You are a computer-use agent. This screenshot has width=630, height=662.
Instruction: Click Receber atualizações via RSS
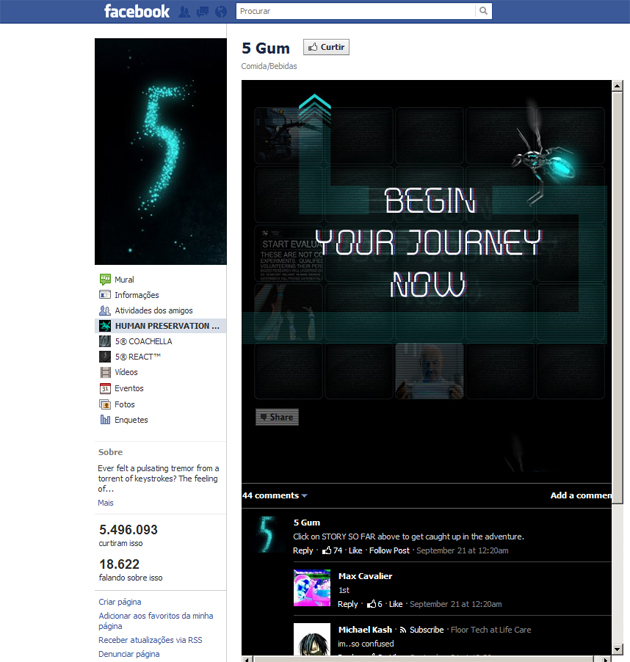150,640
